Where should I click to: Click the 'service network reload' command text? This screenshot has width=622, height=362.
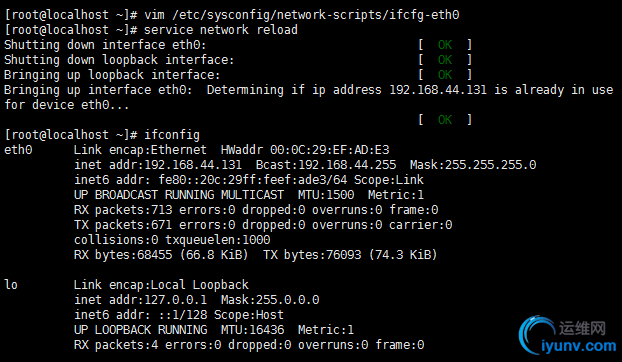click(x=221, y=30)
